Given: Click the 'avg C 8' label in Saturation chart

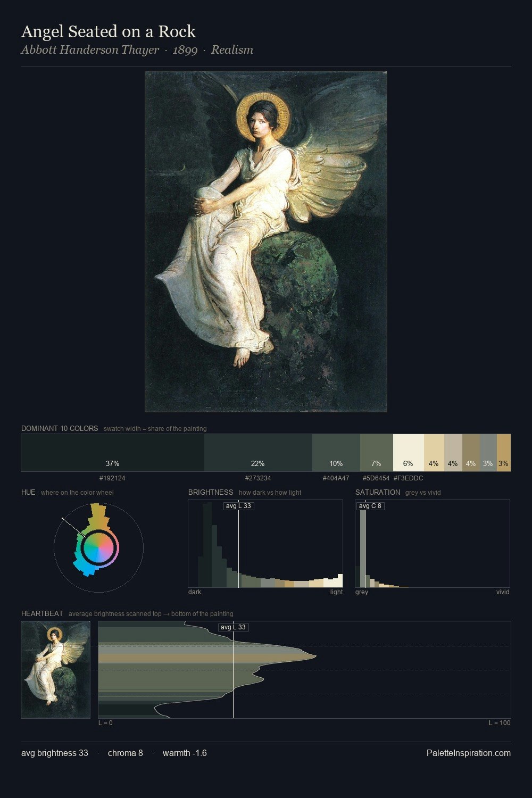Looking at the screenshot, I should pos(370,506).
